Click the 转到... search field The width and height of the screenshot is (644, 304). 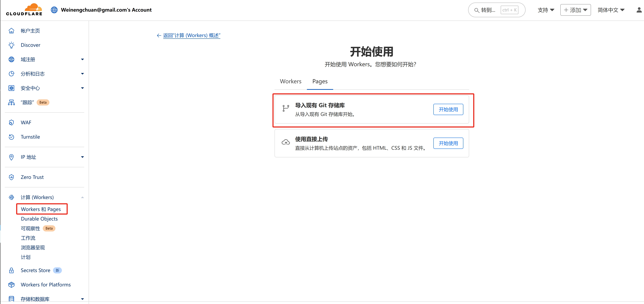(496, 10)
